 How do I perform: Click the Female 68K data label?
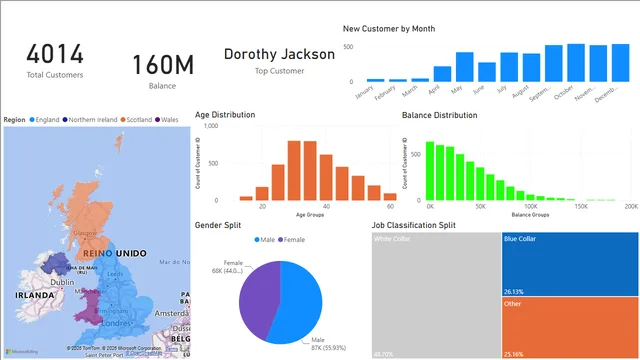227,267
